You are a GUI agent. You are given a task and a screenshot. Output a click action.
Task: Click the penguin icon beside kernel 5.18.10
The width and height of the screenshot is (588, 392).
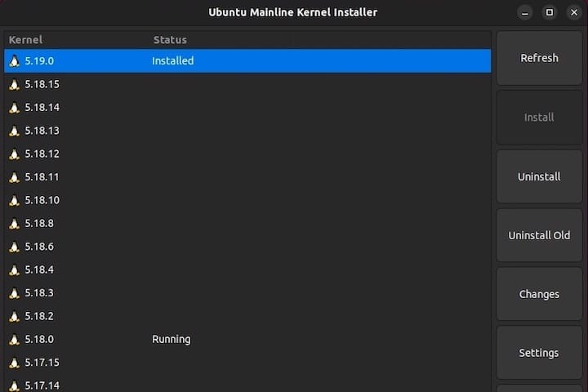[x=14, y=200]
